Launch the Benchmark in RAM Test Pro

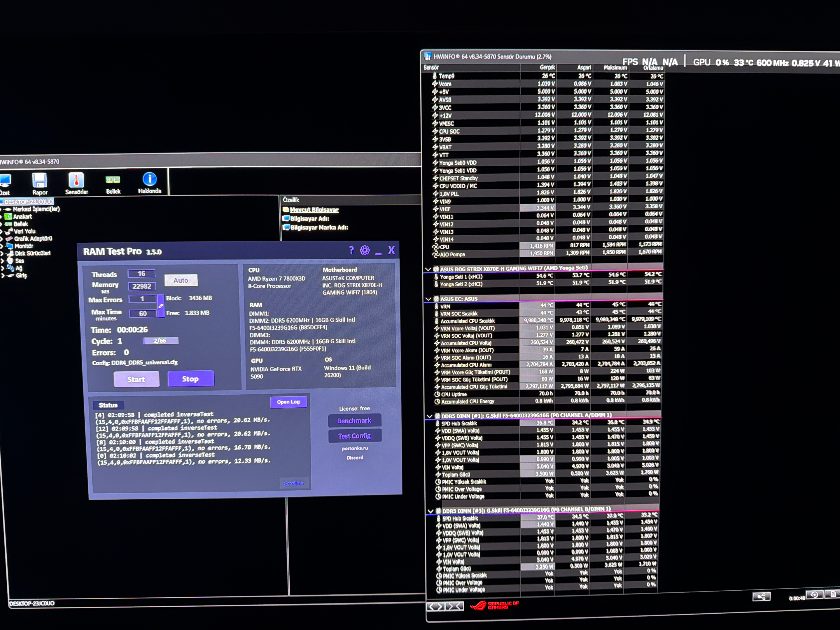(x=354, y=421)
